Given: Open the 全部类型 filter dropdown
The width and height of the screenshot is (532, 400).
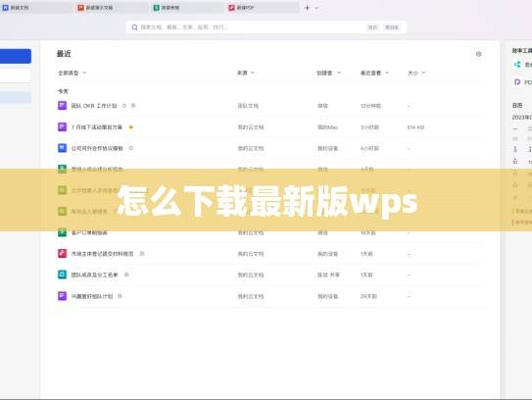Looking at the screenshot, I should pos(72,73).
